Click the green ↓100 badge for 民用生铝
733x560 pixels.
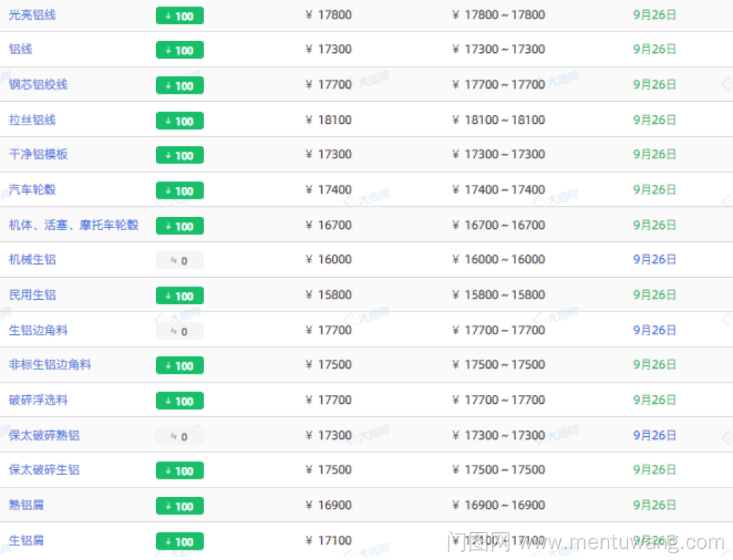(180, 296)
